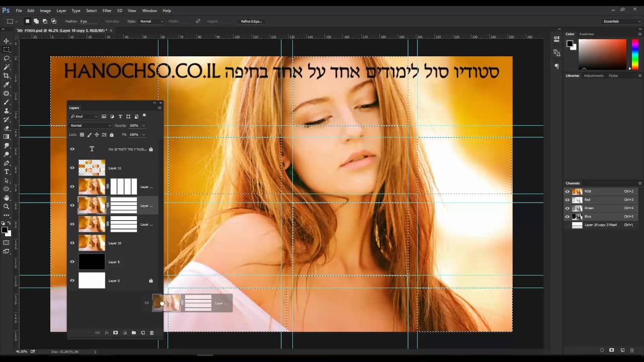
Task: Switch to the Adjustments tab
Action: [x=594, y=76]
